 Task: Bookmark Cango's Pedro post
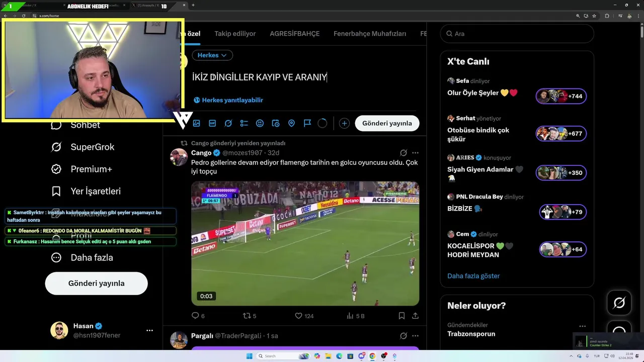click(401, 316)
